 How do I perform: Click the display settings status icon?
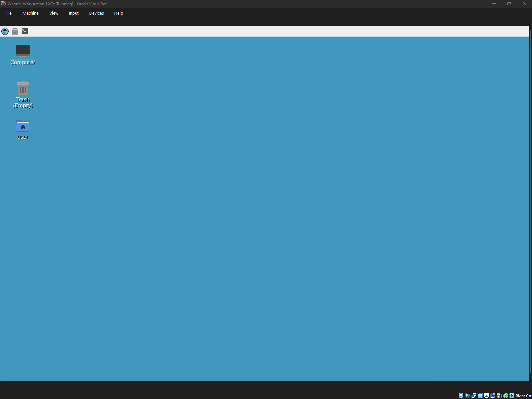486,395
